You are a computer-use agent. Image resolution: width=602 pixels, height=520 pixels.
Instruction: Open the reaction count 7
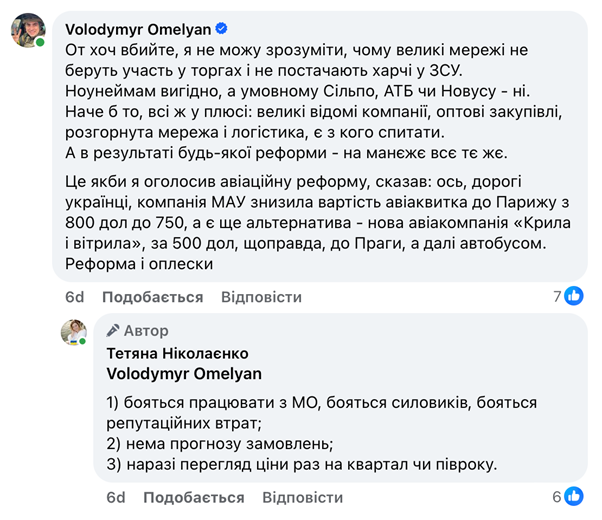[558, 296]
